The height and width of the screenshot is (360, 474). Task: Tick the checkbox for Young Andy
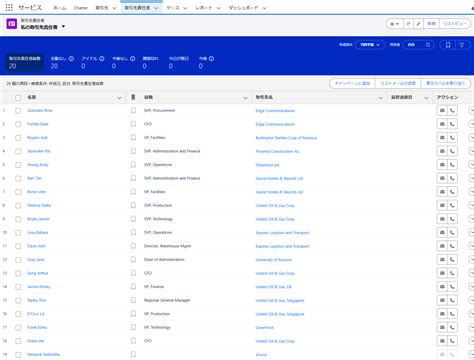tap(18, 165)
